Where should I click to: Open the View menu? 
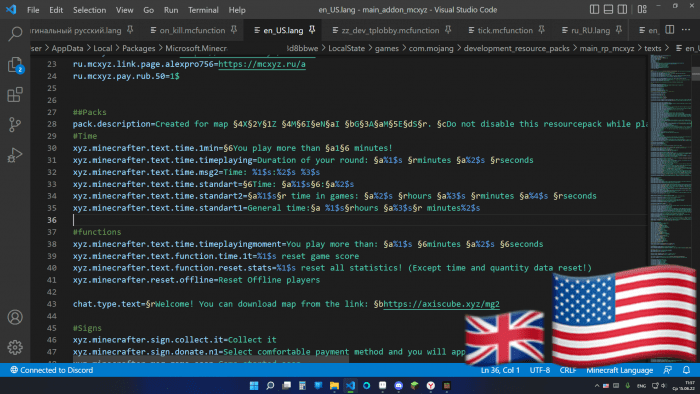(x=124, y=10)
